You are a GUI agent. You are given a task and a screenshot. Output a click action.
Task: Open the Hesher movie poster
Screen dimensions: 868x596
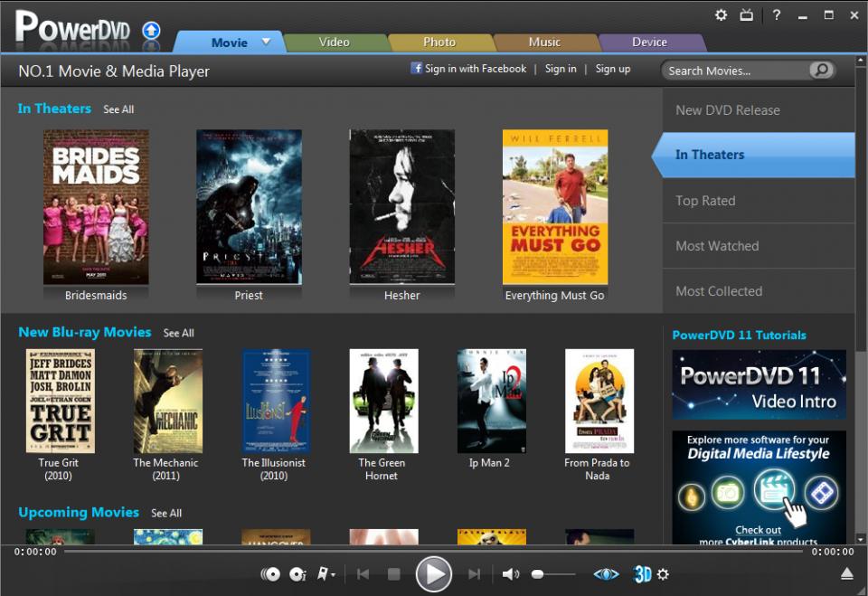coord(401,206)
